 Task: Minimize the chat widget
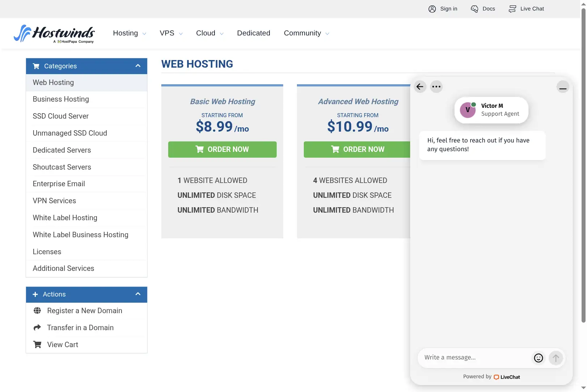click(x=563, y=87)
